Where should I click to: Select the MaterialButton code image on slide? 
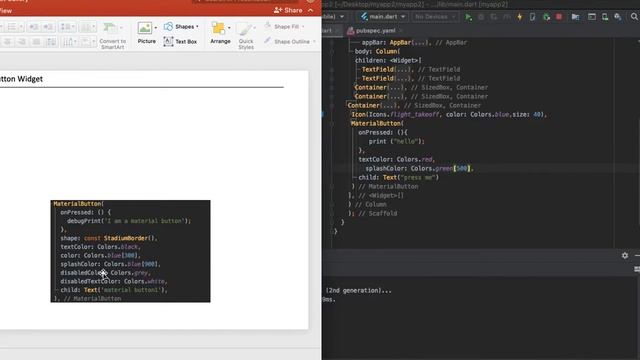(x=130, y=251)
